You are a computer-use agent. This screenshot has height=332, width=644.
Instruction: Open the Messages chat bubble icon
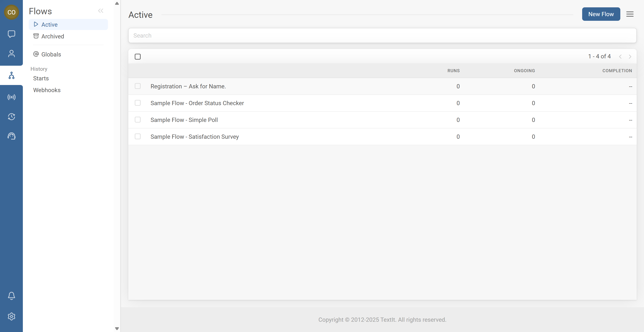click(x=11, y=34)
